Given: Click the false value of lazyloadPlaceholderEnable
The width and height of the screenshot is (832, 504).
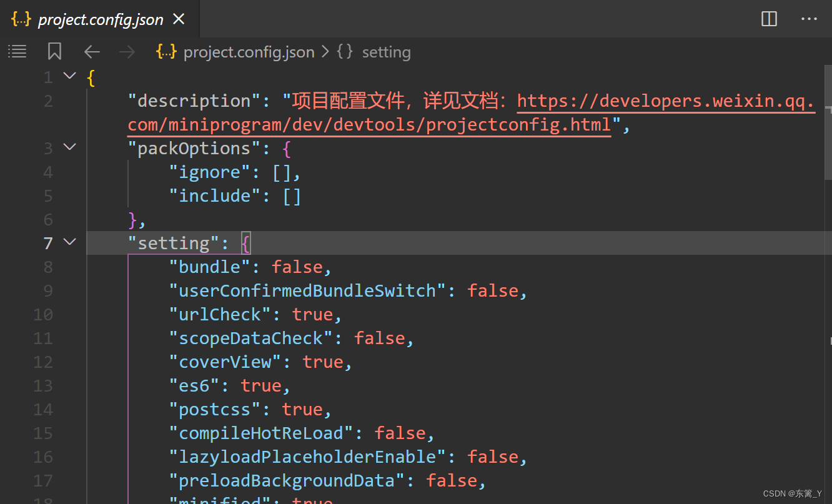Looking at the screenshot, I should (x=493, y=457).
